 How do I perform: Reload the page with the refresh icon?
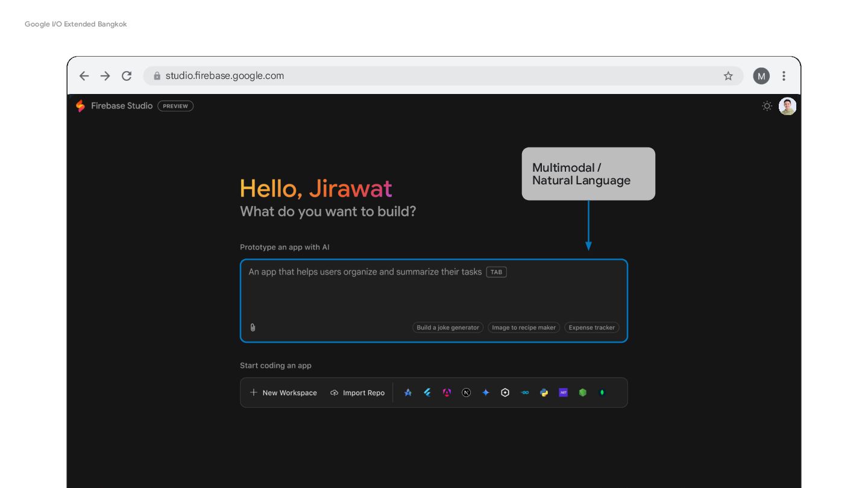click(127, 76)
